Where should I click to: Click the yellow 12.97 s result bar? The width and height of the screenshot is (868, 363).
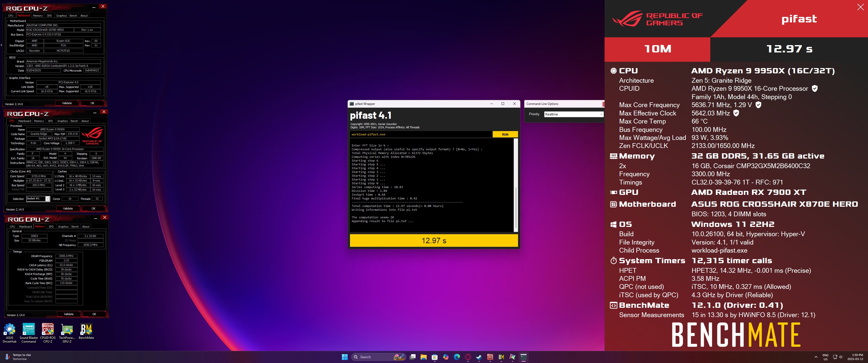(434, 240)
